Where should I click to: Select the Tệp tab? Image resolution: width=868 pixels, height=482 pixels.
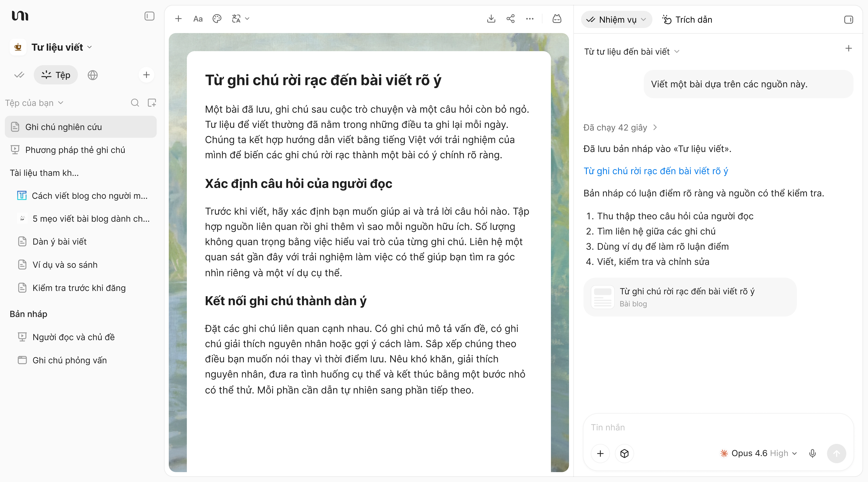click(x=56, y=75)
